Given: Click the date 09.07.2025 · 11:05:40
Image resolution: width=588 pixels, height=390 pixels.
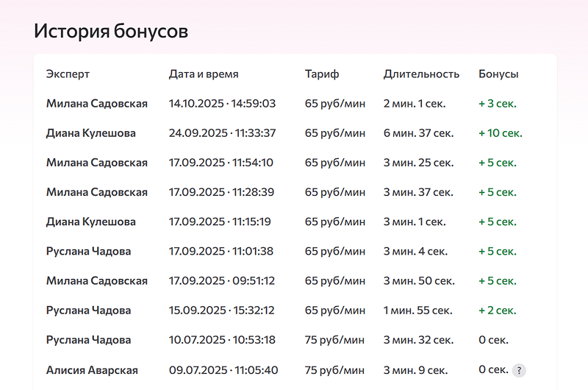Looking at the screenshot, I should (223, 370).
